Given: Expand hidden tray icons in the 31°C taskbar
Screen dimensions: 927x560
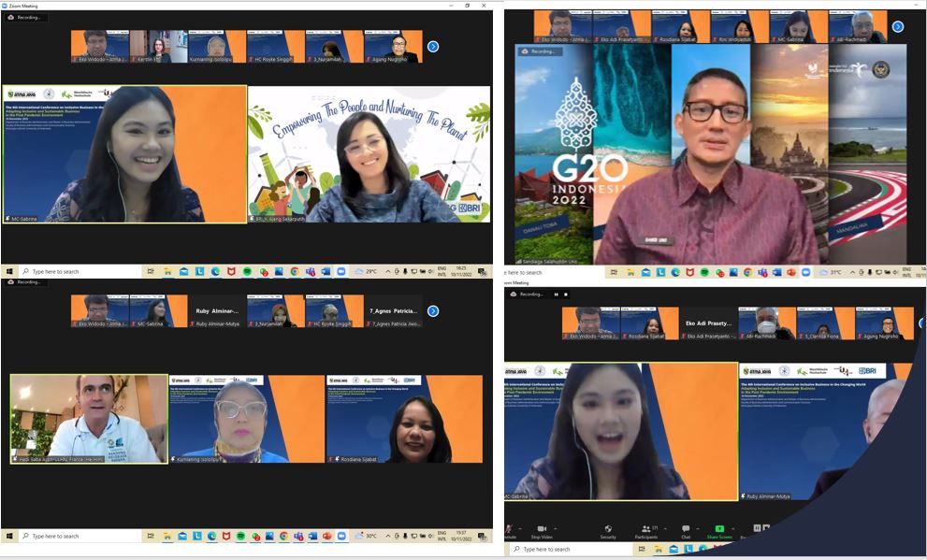Looking at the screenshot, I should click(852, 272).
